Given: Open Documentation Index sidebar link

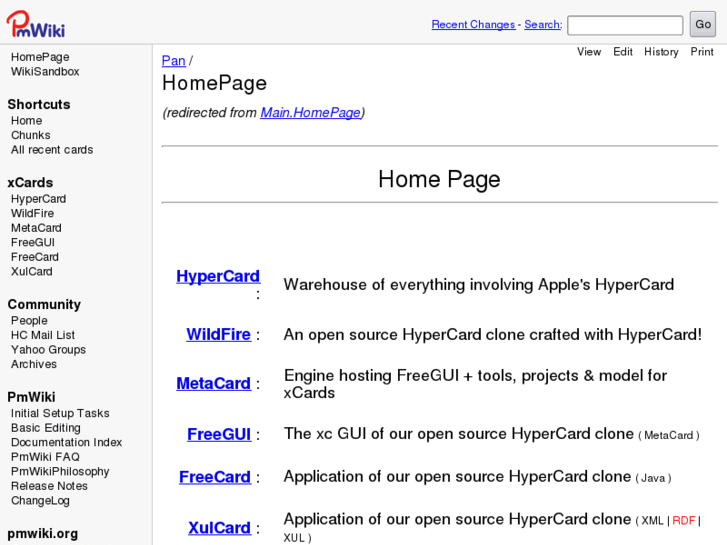Looking at the screenshot, I should 66,442.
